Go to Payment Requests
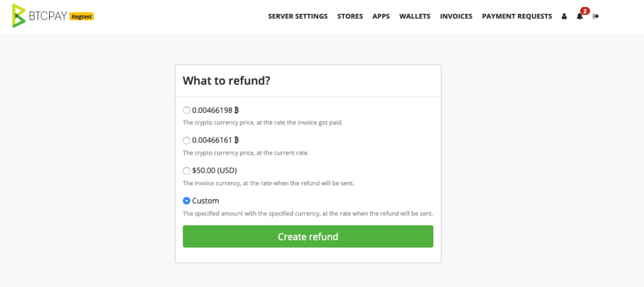This screenshot has width=644, height=287. (x=517, y=16)
